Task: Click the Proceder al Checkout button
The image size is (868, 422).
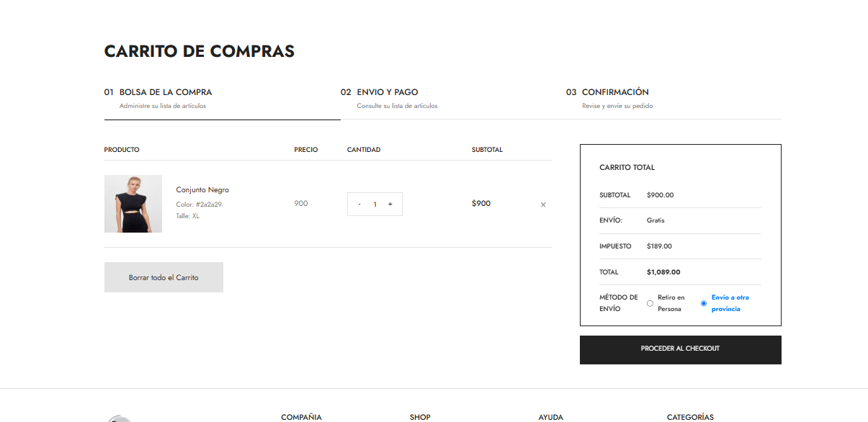Action: 680,349
